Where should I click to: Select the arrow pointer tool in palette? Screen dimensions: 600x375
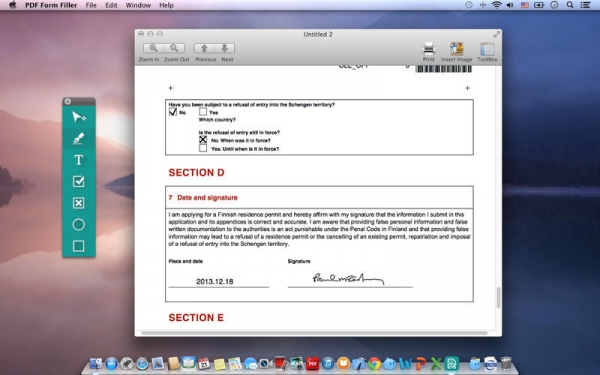(79, 117)
